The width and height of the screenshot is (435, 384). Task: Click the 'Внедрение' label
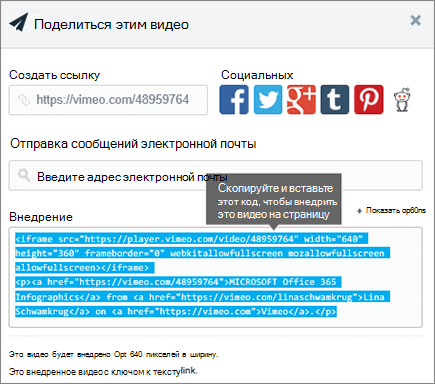tap(41, 217)
